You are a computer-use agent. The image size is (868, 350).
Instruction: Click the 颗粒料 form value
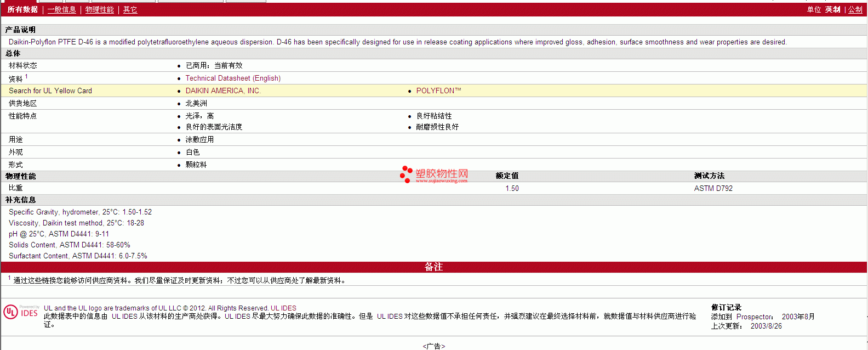pyautogui.click(x=196, y=165)
